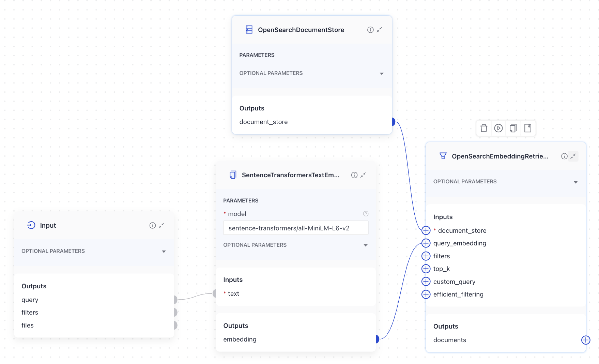The image size is (599, 364).
Task: Open the help icon beside the model parameter
Action: pyautogui.click(x=366, y=214)
